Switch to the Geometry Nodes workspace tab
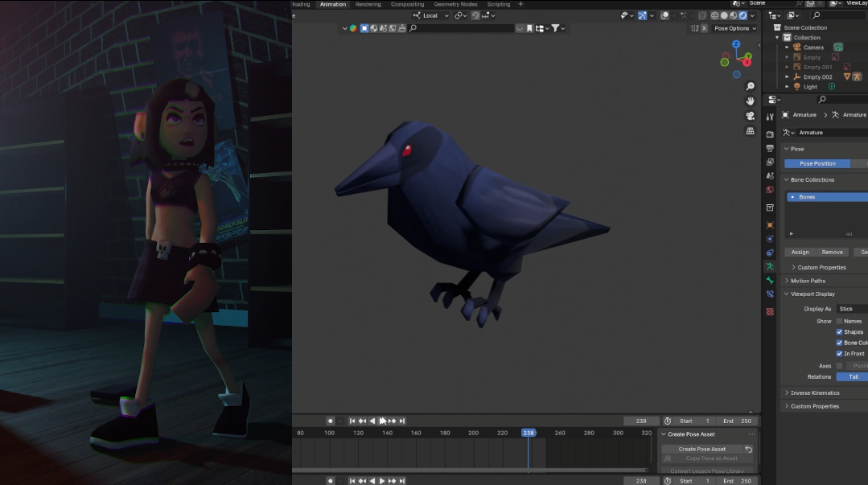Viewport: 868px width, 485px height. coord(455,5)
